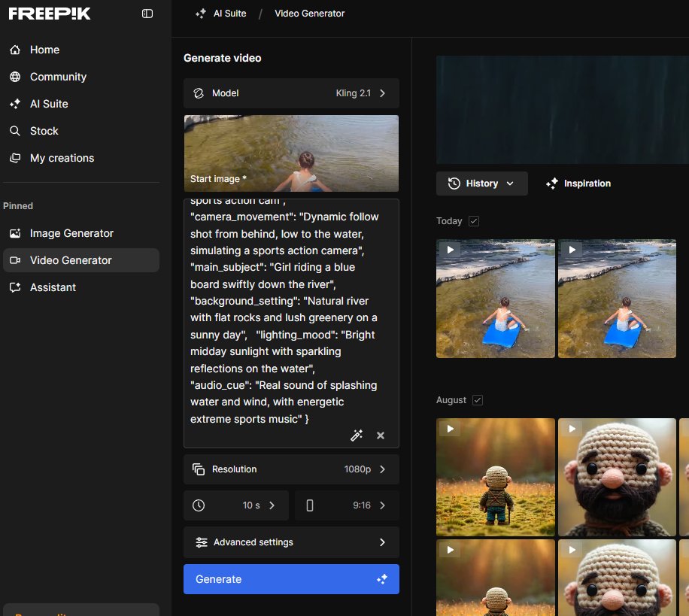Open the Assistant tool

tap(80, 287)
